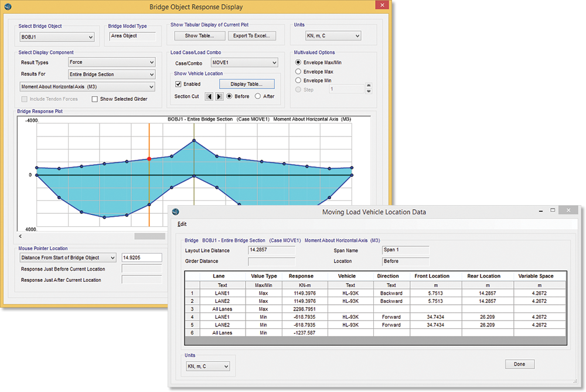Select the red highlighted point on the plot

[x=149, y=158]
